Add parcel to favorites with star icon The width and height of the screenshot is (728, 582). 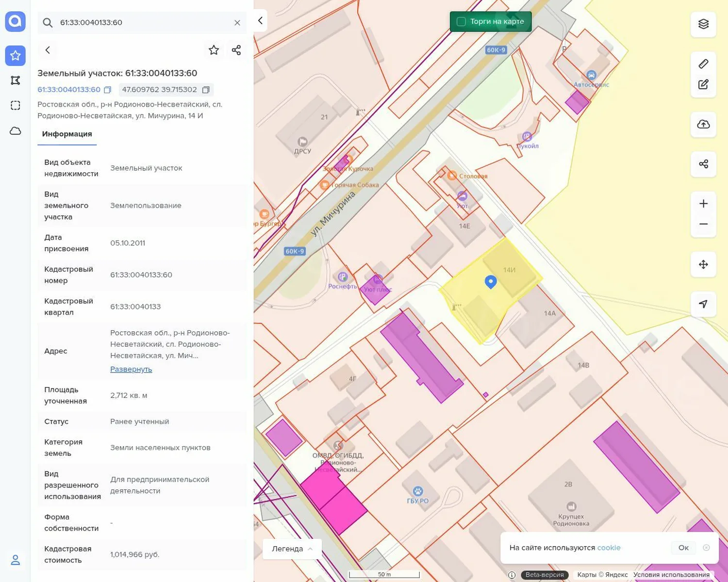pyautogui.click(x=214, y=50)
